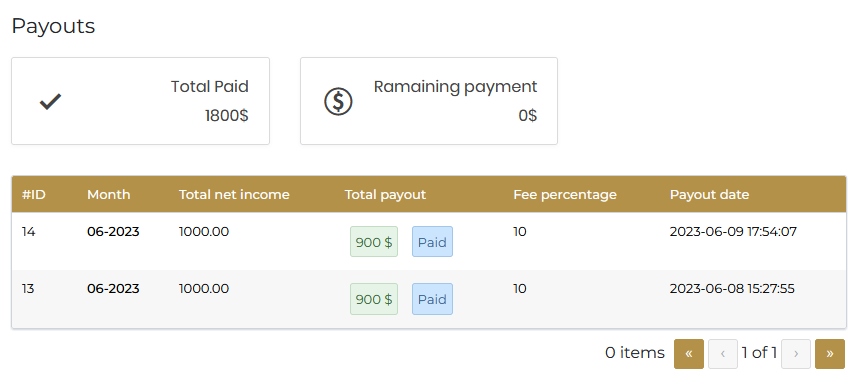Go to first page with double-left arrow
Screen dimensions: 858x390
pyautogui.click(x=689, y=354)
